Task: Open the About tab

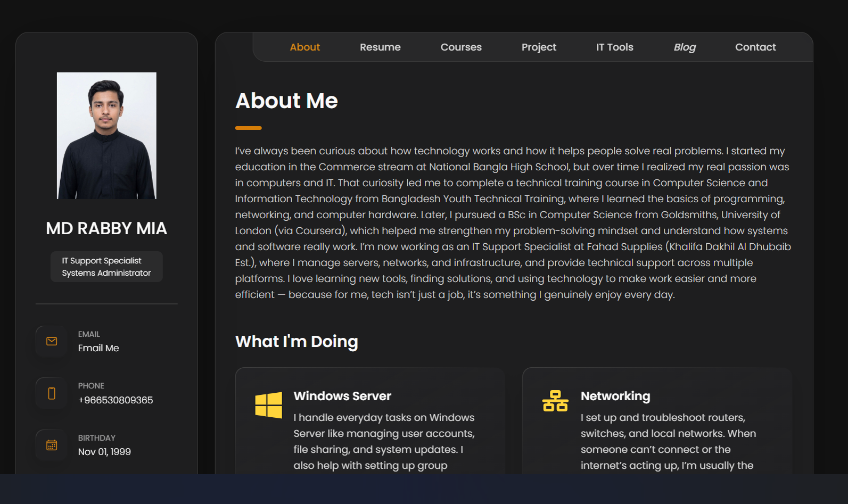Action: [304, 47]
